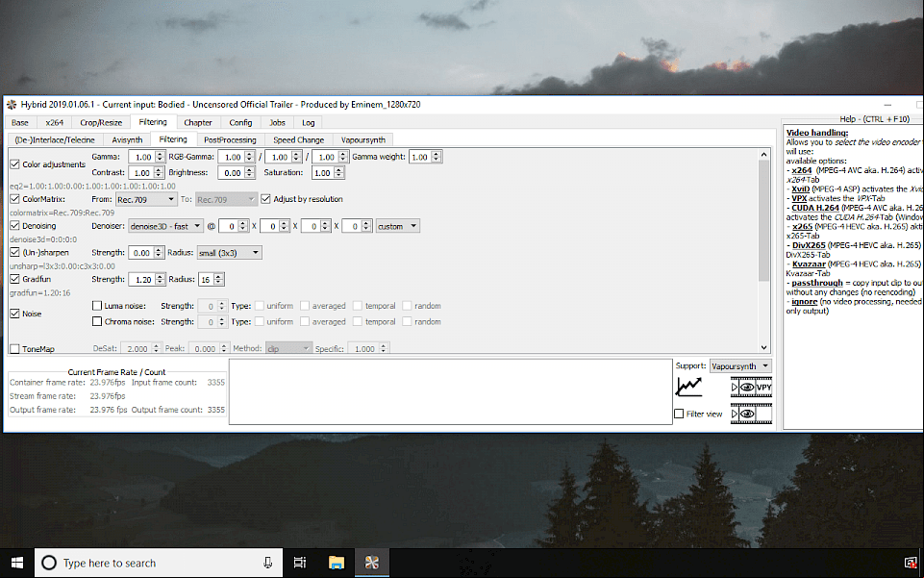The height and width of the screenshot is (578, 924).
Task: Open the Config tab
Action: click(240, 122)
